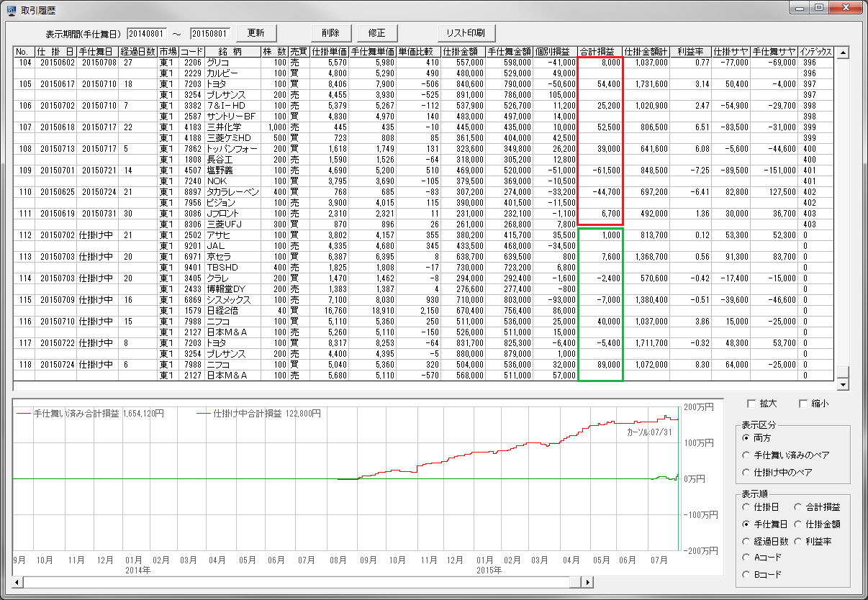The width and height of the screenshot is (868, 600).
Task: Select the アサヒ row
Action: click(x=425, y=235)
